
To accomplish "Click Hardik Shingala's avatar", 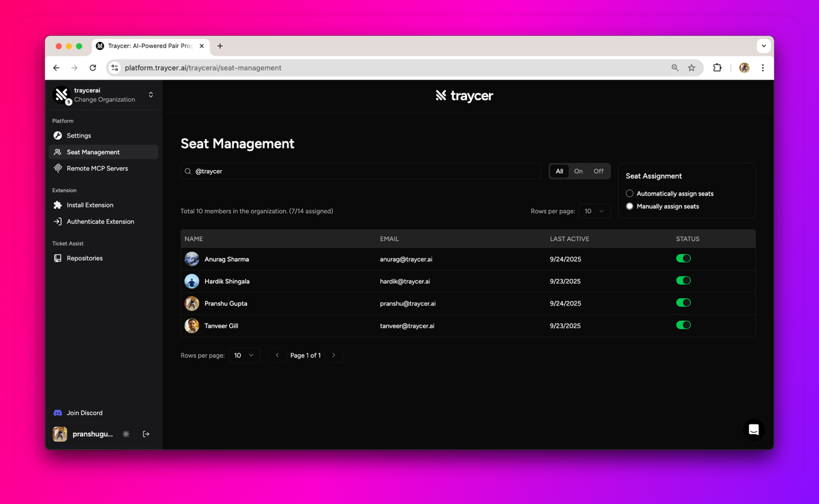I will (192, 281).
